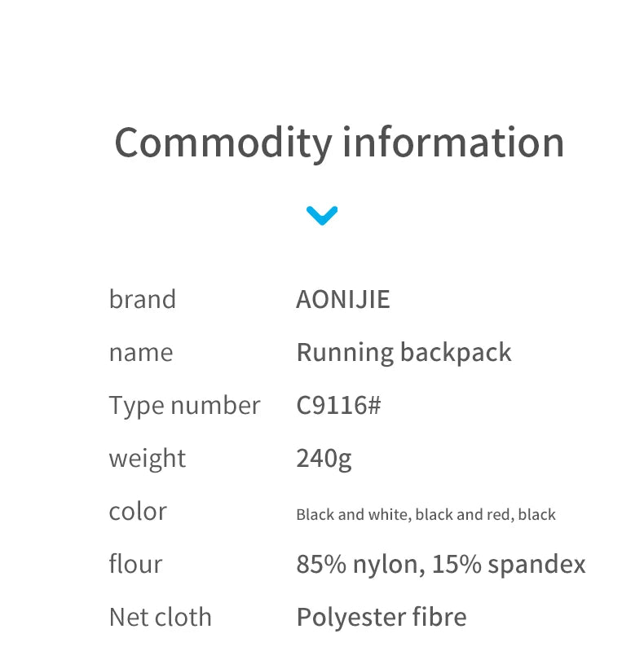644x660 pixels.
Task: Click the C9116# type number value
Action: point(338,405)
